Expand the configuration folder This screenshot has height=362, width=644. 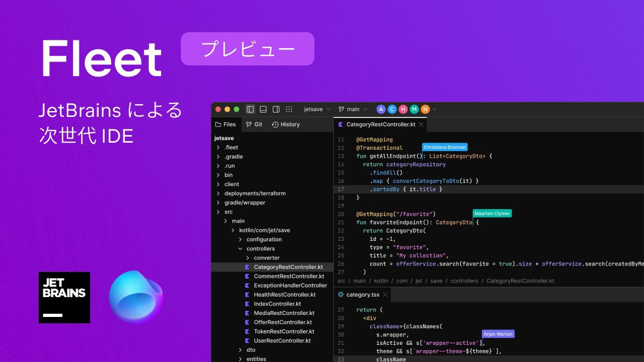click(240, 240)
